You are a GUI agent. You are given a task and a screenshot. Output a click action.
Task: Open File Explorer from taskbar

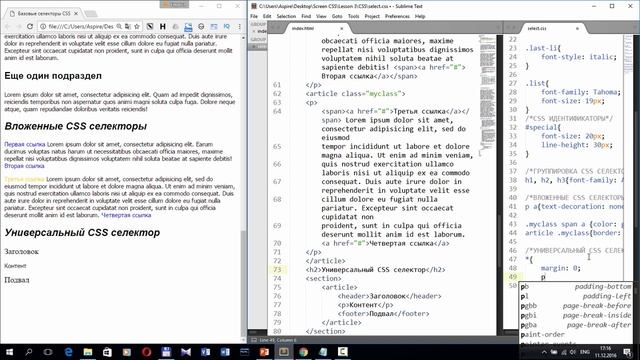pos(88,352)
